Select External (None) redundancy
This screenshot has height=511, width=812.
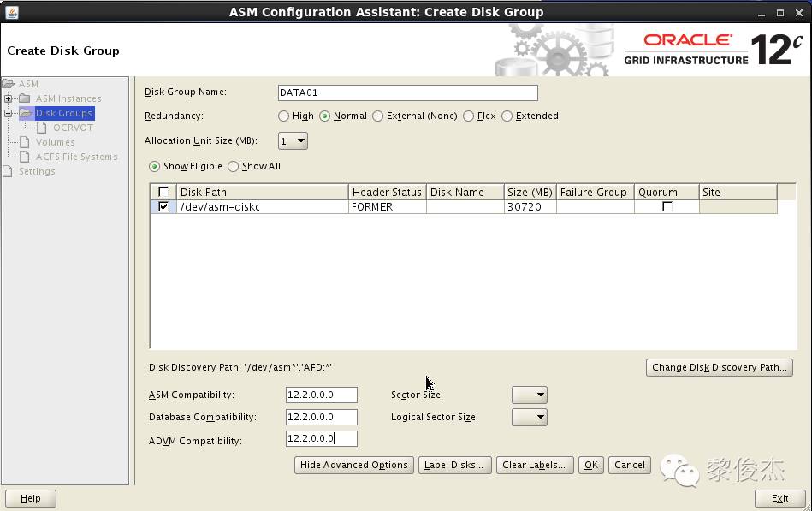(378, 116)
